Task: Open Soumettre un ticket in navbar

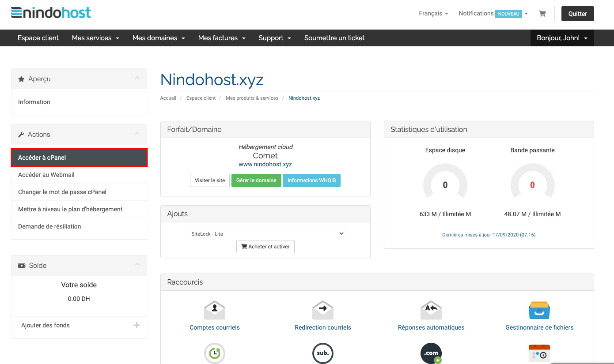Action: (x=334, y=38)
